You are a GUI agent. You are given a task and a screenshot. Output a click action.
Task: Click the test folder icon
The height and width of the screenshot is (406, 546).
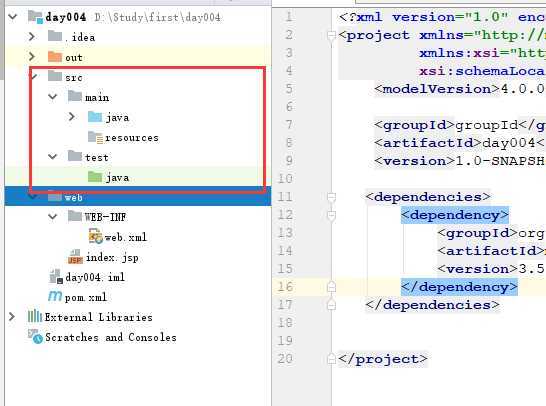tap(75, 156)
